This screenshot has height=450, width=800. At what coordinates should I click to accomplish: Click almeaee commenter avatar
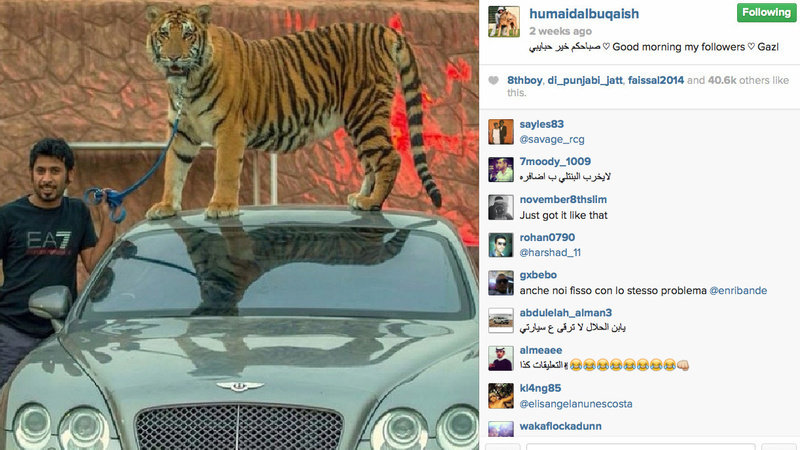501,358
